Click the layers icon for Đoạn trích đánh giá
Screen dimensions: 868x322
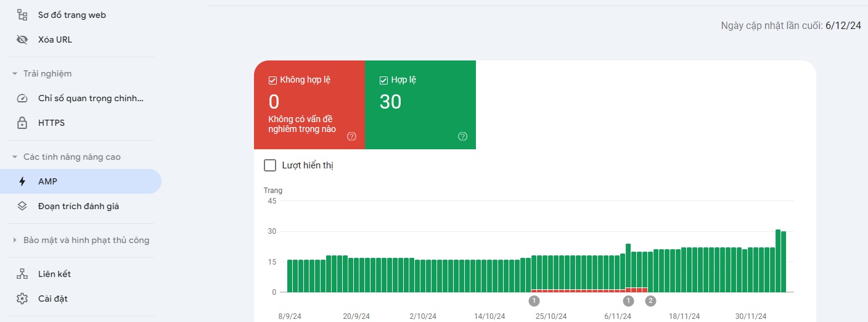(22, 206)
